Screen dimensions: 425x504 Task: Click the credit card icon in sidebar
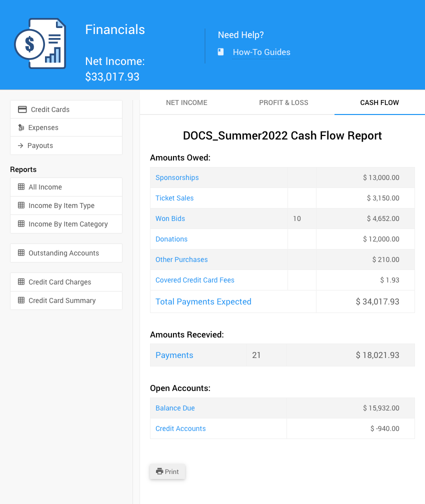[x=22, y=109]
